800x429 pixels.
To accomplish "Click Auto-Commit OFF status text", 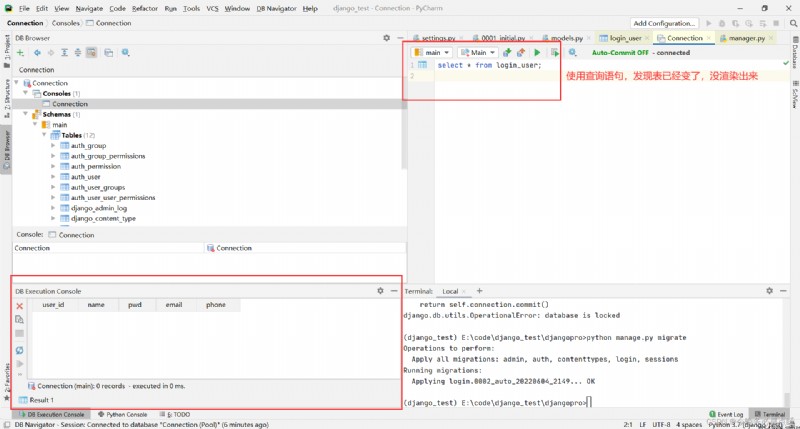I will 620,53.
